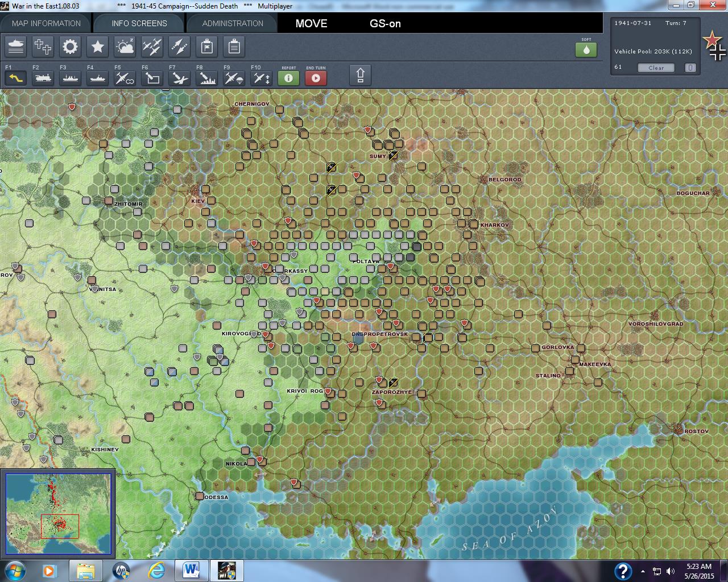The image size is (728, 582).
Task: Click the system tray volume icon
Action: pyautogui.click(x=671, y=571)
